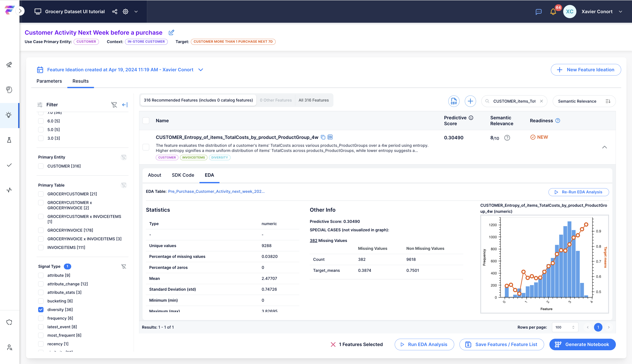Open user search sidebar icon
Screen dimensions: 632x364
click(x=9, y=347)
